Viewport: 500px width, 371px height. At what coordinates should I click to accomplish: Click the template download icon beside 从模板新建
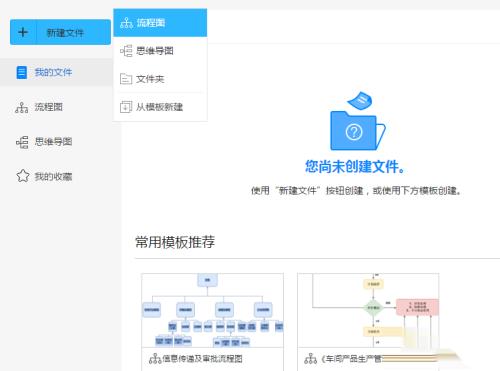tap(126, 107)
